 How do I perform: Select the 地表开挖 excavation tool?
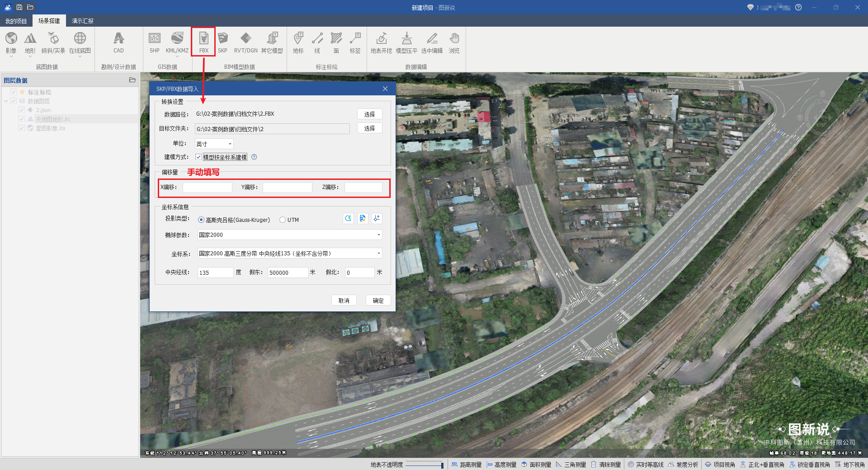[381, 42]
